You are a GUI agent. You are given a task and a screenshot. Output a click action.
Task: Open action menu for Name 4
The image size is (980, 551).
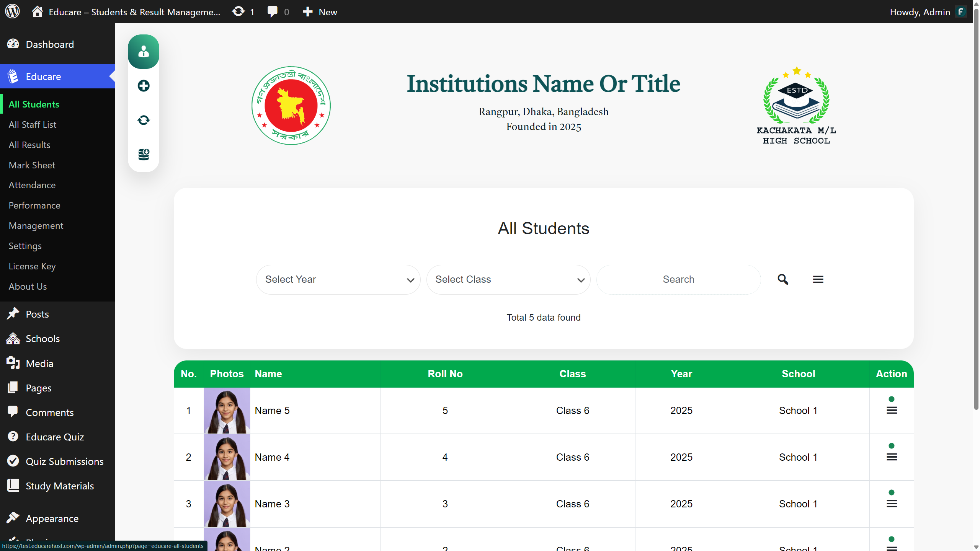click(x=892, y=457)
